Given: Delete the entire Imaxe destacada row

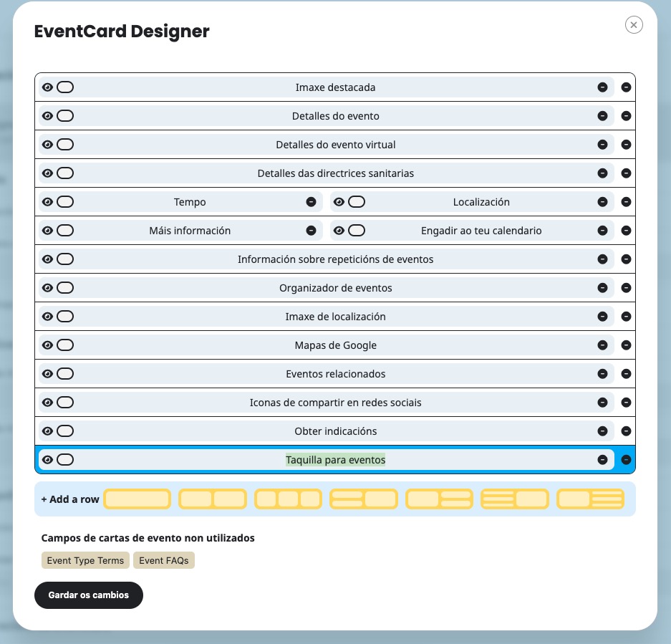Looking at the screenshot, I should point(626,87).
